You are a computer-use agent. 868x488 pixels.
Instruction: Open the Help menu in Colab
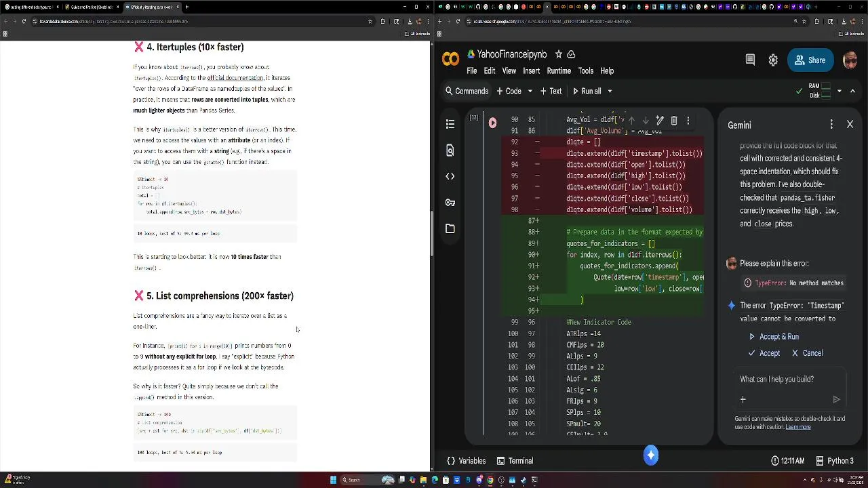(607, 70)
